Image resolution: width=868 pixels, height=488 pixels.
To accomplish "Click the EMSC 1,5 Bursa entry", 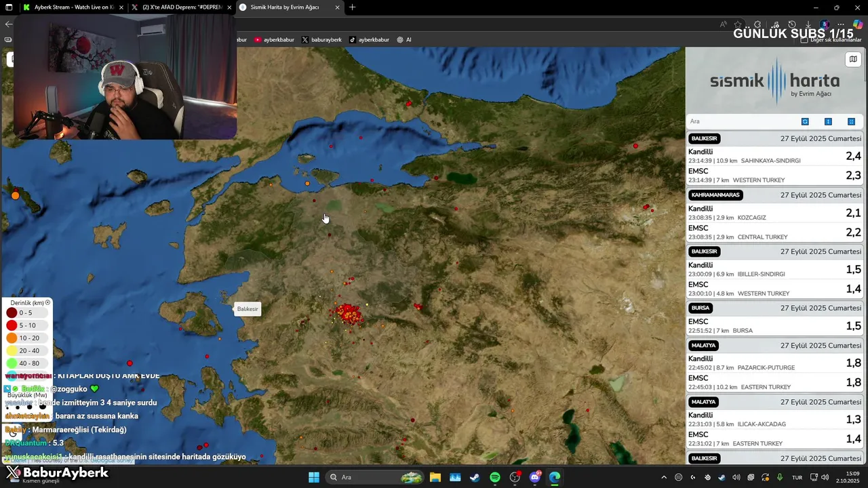I will point(774,326).
